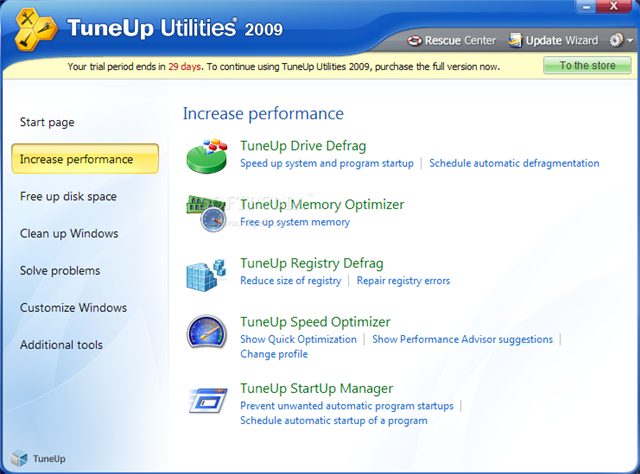Click the TuneUp honeycomb logo

[36, 29]
